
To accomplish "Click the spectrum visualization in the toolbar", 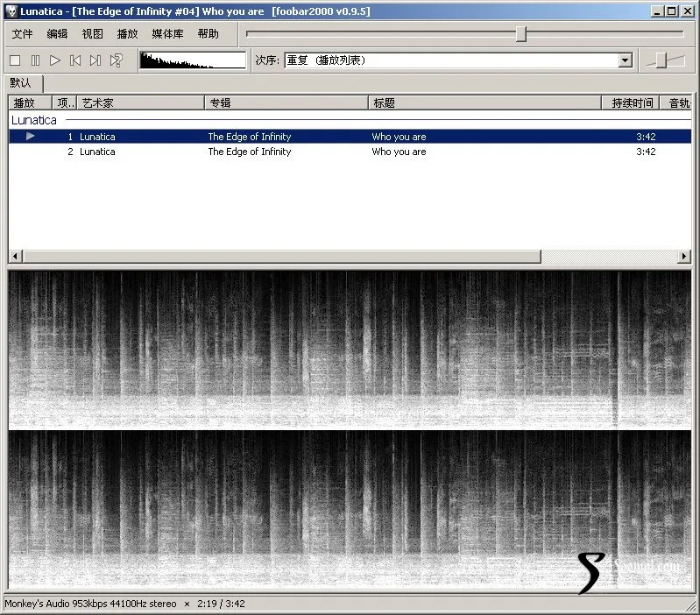I will click(x=193, y=60).
